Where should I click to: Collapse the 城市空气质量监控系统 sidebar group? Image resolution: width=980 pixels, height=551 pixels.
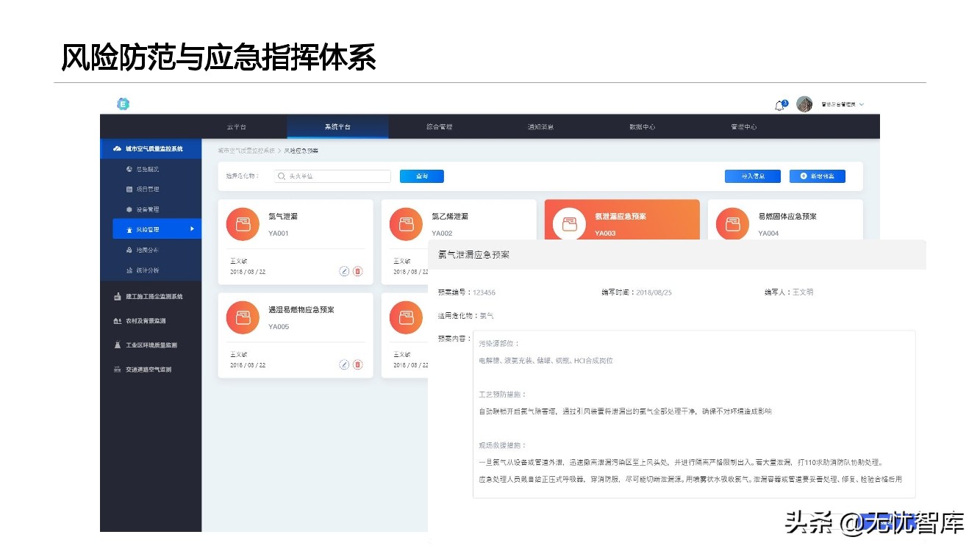(x=151, y=149)
